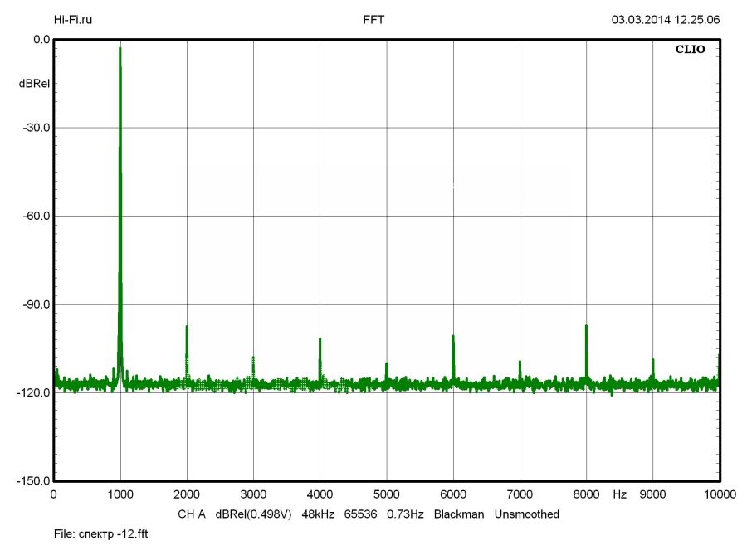Viewport: 747px width, 560px height.
Task: Click the Hz unit label on x-axis
Action: click(619, 494)
